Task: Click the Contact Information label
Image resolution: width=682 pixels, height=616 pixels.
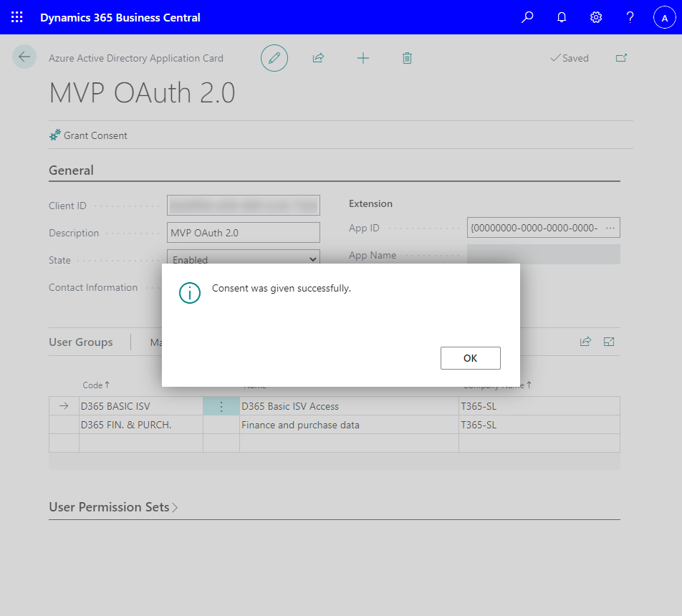Action: click(93, 287)
